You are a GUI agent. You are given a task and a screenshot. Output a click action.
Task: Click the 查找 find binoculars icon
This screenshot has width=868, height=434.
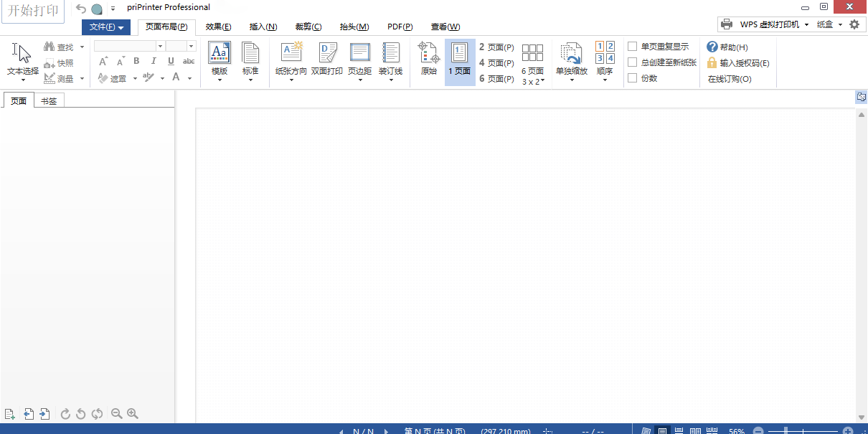click(49, 47)
